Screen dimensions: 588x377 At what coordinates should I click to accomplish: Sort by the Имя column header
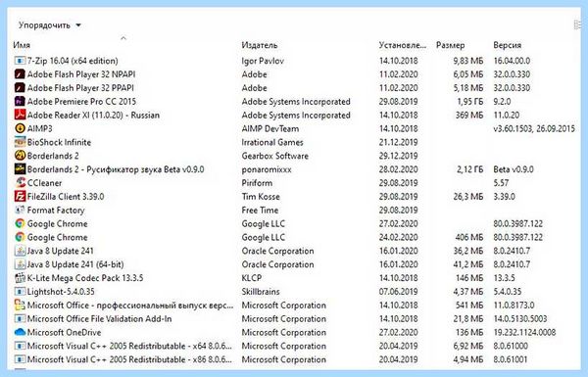pyautogui.click(x=22, y=45)
